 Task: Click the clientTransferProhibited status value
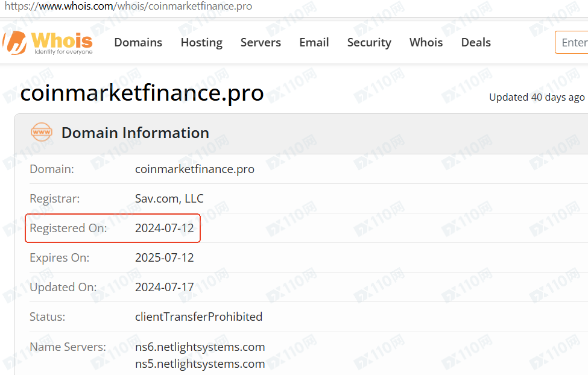[x=198, y=317]
